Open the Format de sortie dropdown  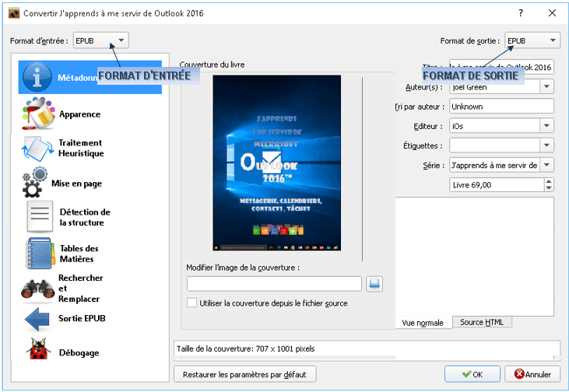(x=532, y=40)
